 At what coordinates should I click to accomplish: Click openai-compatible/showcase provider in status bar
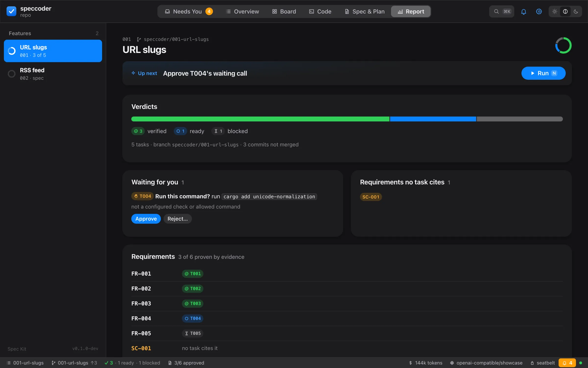point(486,363)
